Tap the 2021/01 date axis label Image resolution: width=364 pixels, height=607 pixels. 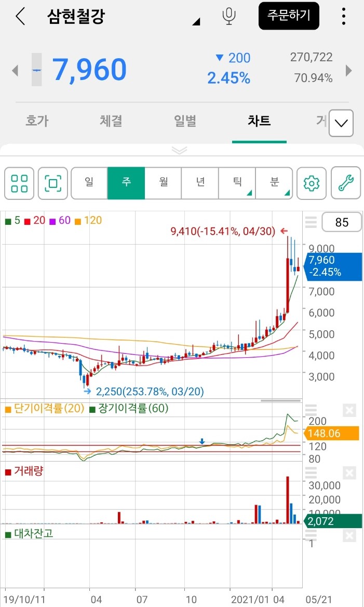[250, 600]
